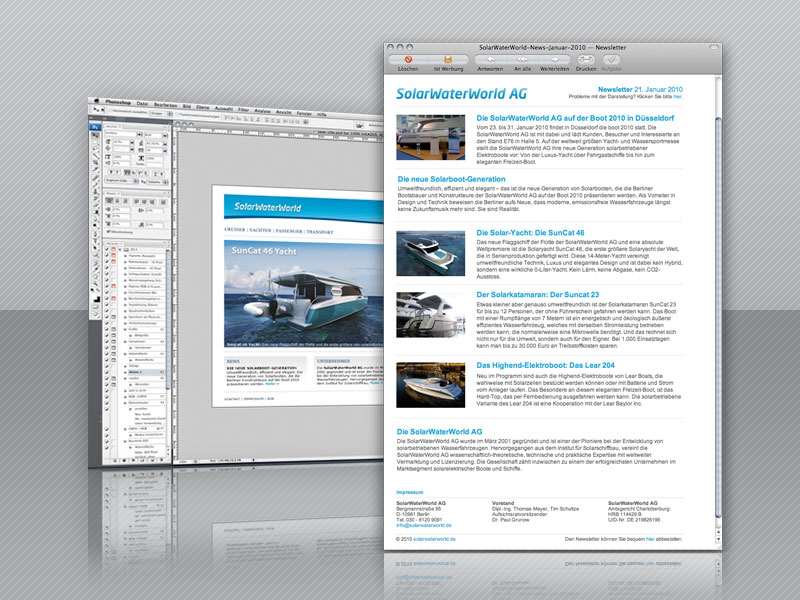Viewport: 800px width, 600px height.
Task: Toggle the dialog icon of the topmost action set
Action: coord(113,249)
